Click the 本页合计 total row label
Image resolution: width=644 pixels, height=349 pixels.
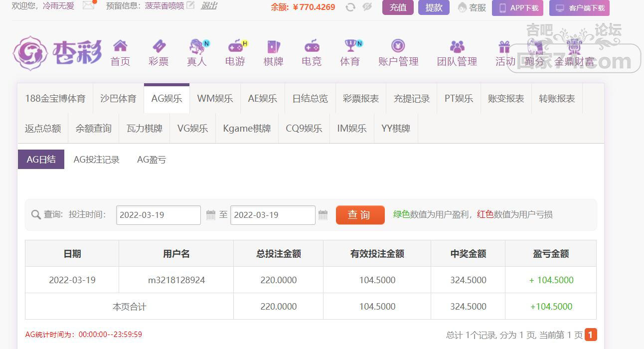tap(130, 307)
